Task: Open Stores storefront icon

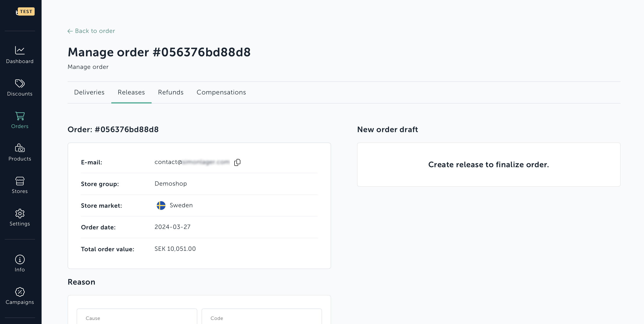Action: 20,181
